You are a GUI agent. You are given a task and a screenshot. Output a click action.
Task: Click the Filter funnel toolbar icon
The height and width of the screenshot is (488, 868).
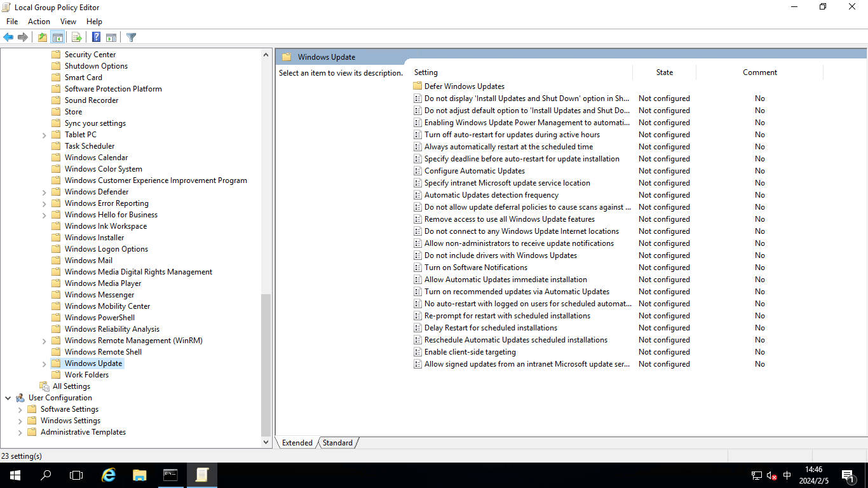click(131, 37)
